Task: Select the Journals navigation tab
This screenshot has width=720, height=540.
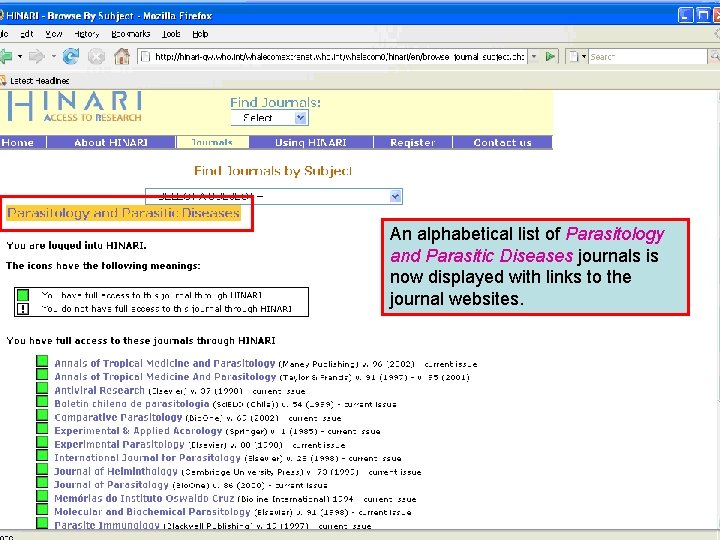Action: pyautogui.click(x=212, y=142)
